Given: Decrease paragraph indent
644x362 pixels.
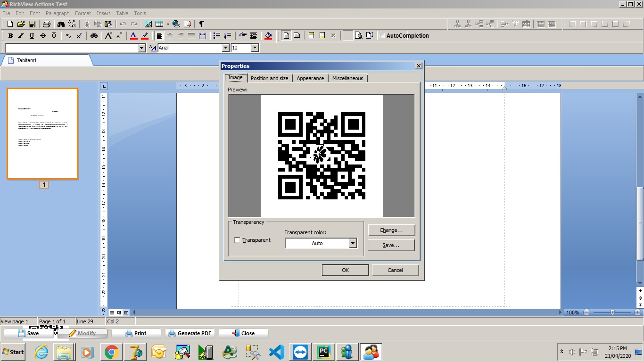Looking at the screenshot, I should tap(243, 36).
